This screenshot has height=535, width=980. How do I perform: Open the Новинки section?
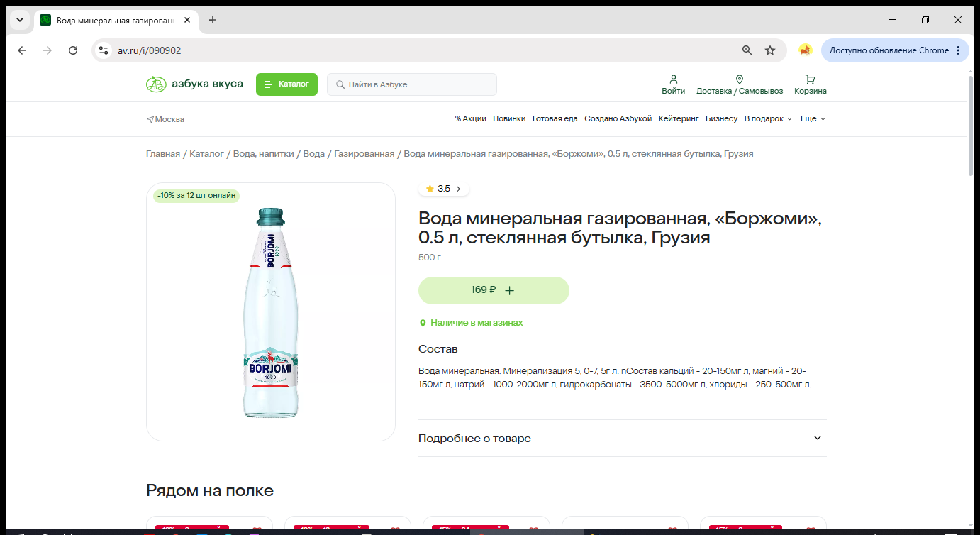click(509, 119)
